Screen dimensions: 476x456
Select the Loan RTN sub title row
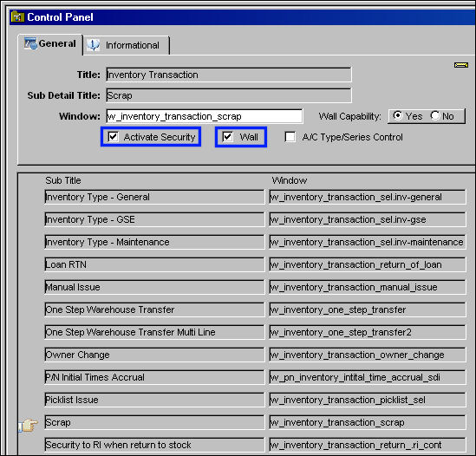pyautogui.click(x=154, y=264)
